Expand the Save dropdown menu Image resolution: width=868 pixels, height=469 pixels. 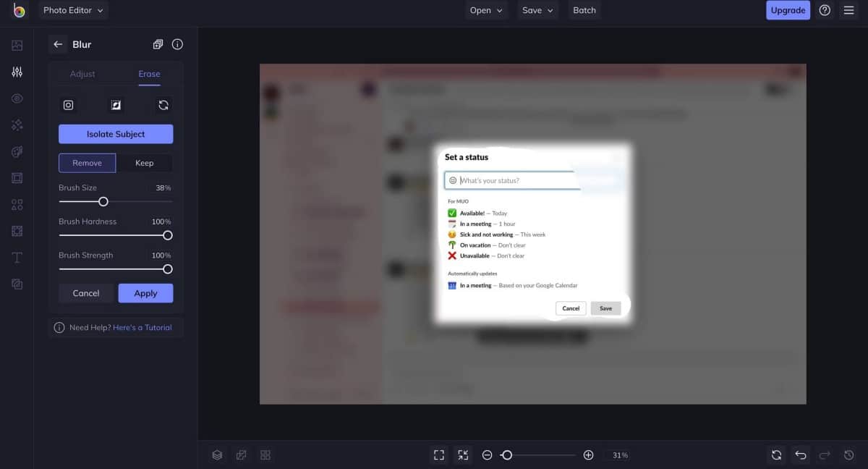[x=537, y=11]
